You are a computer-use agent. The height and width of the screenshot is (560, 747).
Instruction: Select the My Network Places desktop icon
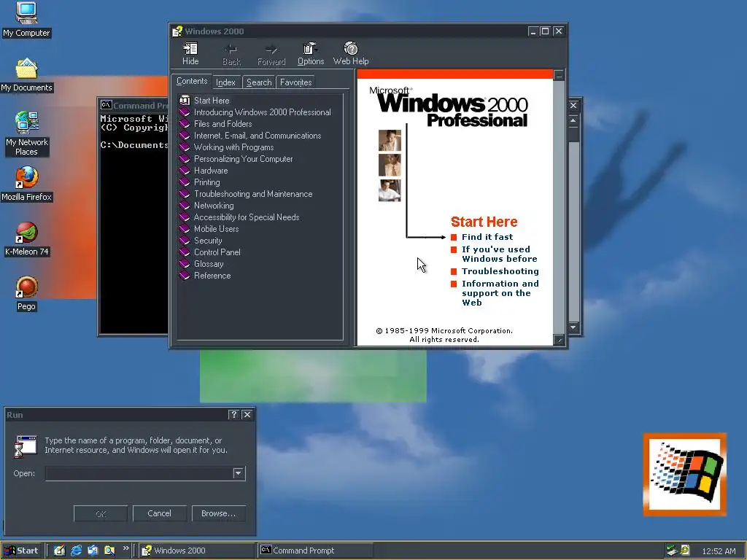[x=27, y=134]
